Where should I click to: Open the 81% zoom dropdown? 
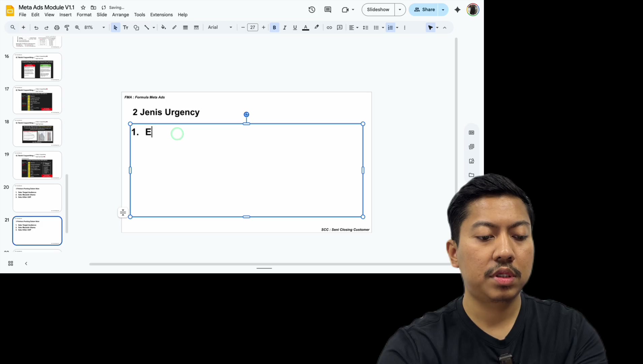click(x=94, y=28)
